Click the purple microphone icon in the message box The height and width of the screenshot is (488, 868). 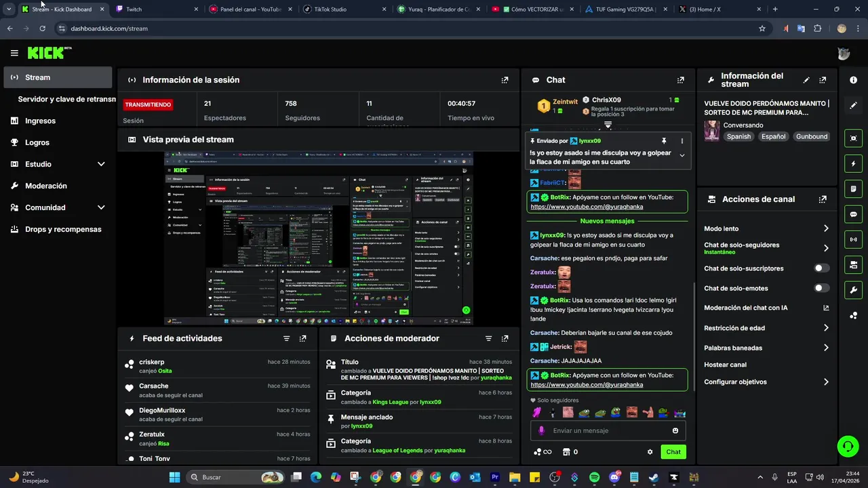point(541,430)
